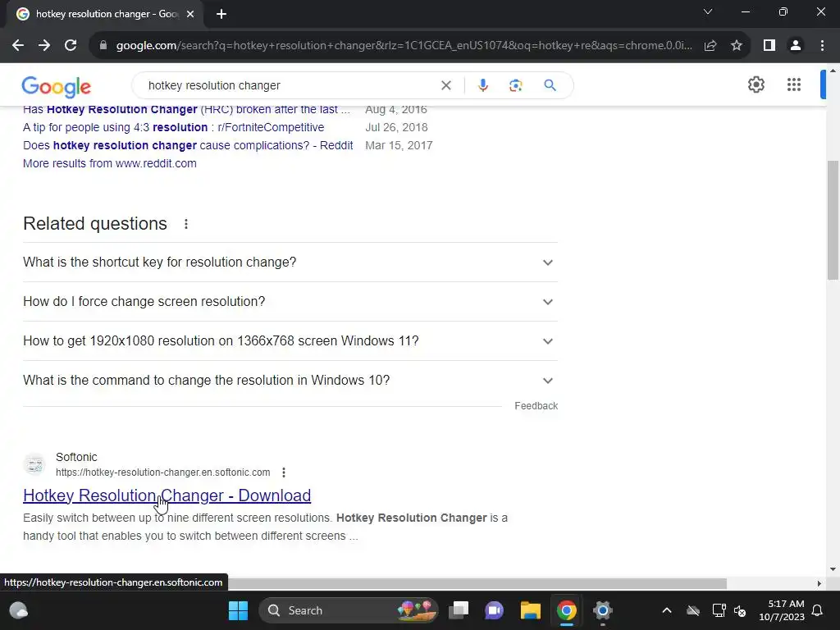Open 'Hotkey Resolution Changer - Download' result
Image resolution: width=840 pixels, height=630 pixels.
pos(167,495)
